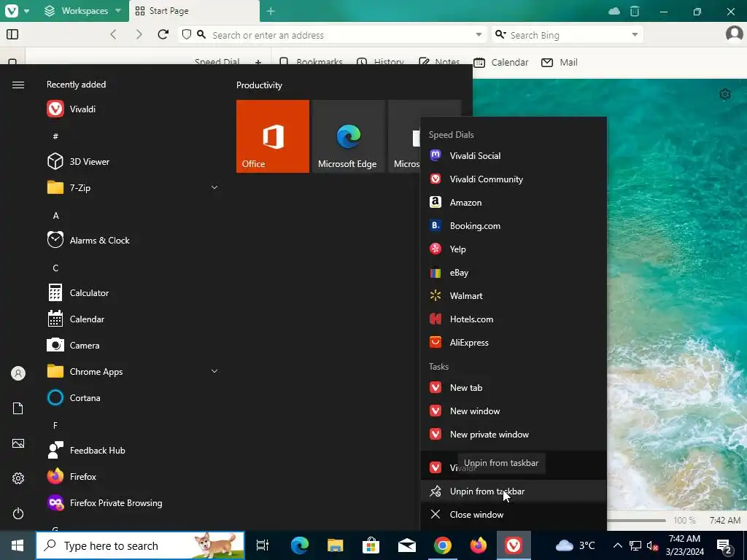The image size is (747, 560).
Task: Open Calendar on the Start Page bar
Action: point(500,63)
